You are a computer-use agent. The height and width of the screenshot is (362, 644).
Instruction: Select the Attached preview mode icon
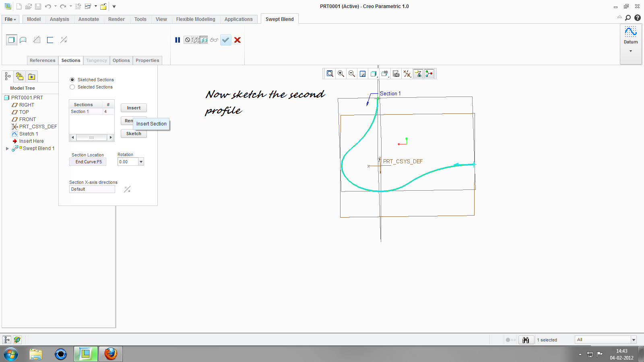204,40
